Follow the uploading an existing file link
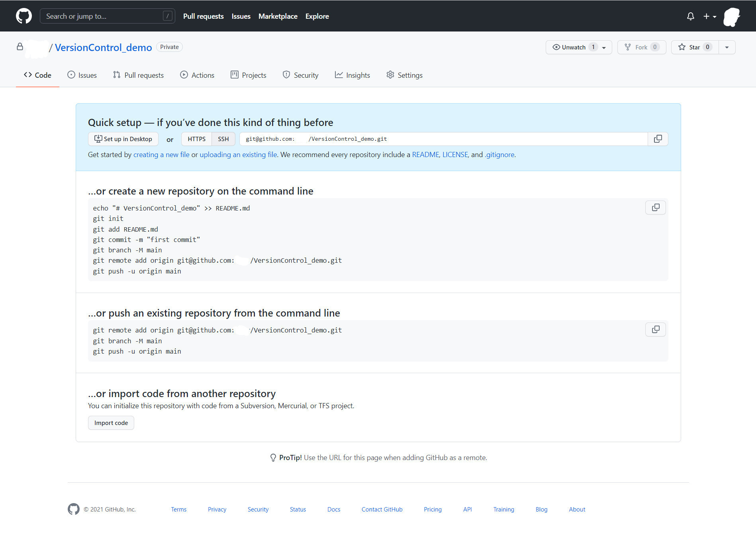The image size is (756, 539). [x=238, y=155]
